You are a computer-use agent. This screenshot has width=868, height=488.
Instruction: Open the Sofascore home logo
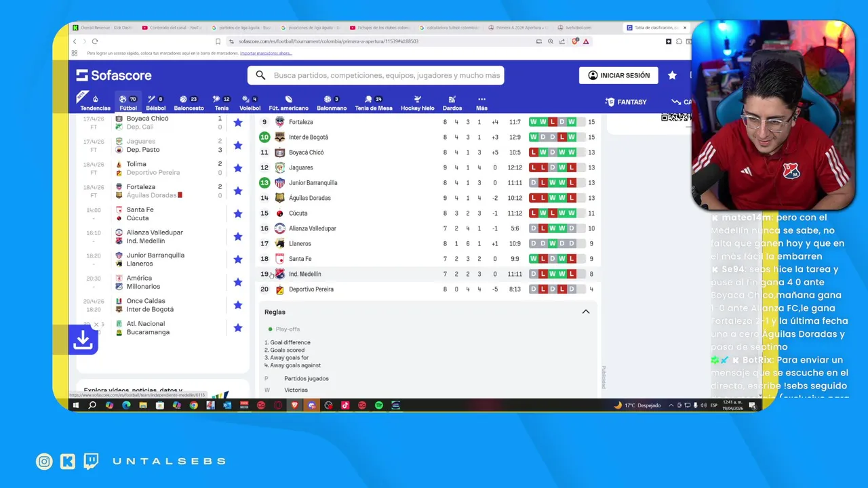click(113, 75)
